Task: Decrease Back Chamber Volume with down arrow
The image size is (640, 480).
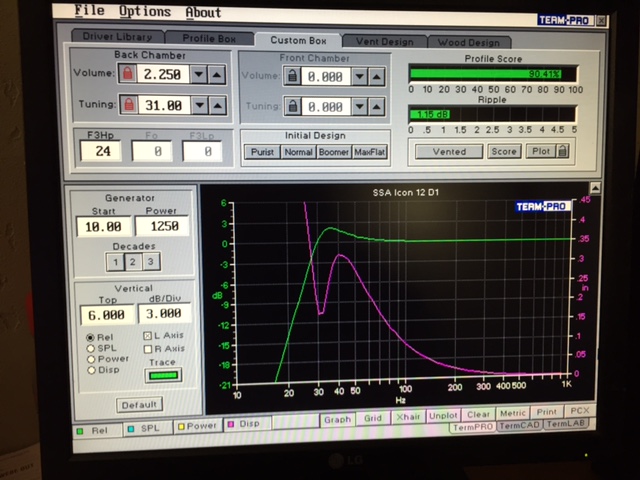Action: click(x=199, y=75)
